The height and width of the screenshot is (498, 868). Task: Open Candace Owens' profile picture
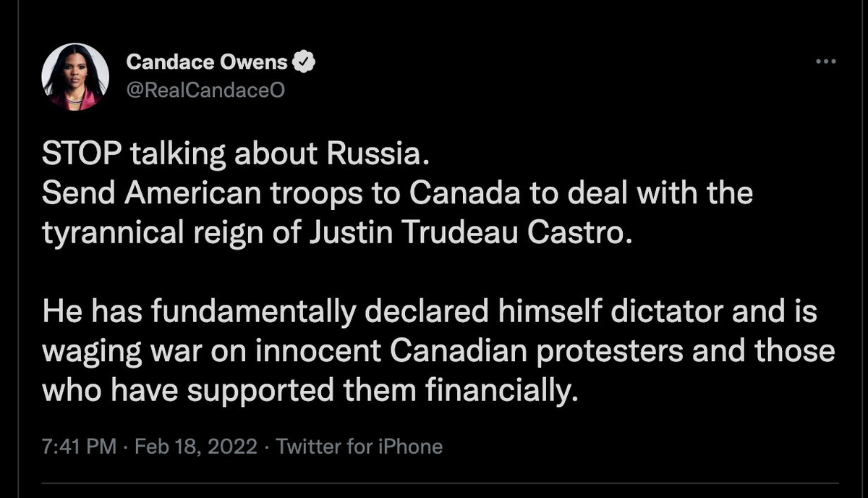(75, 75)
